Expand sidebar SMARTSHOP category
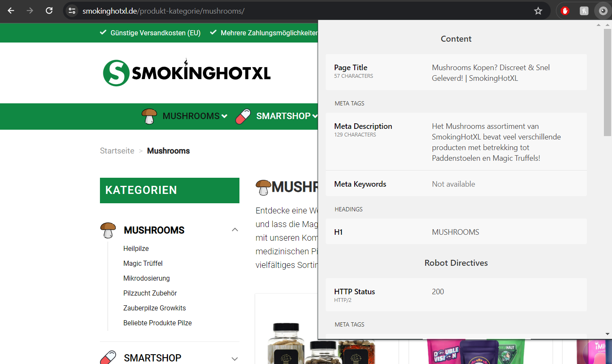612x364 pixels. tap(235, 358)
